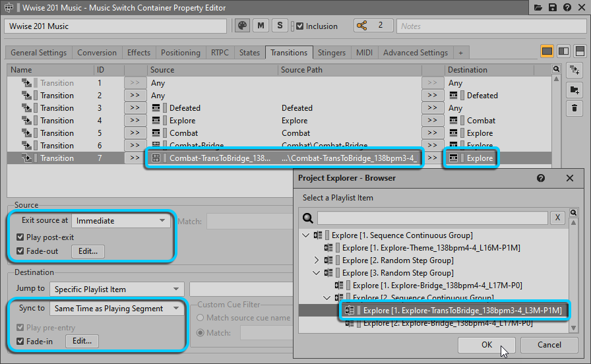
Task: Click the Notes input field
Action: point(491,26)
